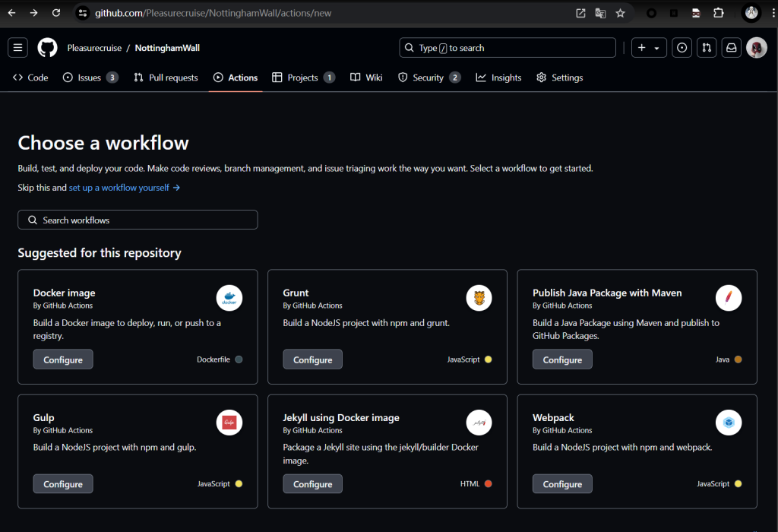Open the Settings repository tab
Image resolution: width=778 pixels, height=532 pixels.
pos(560,78)
